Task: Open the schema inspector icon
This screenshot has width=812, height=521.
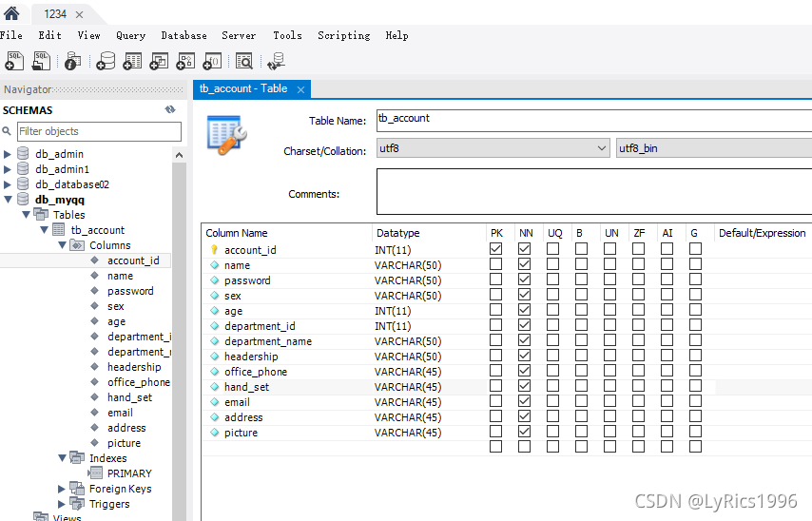Action: point(72,61)
